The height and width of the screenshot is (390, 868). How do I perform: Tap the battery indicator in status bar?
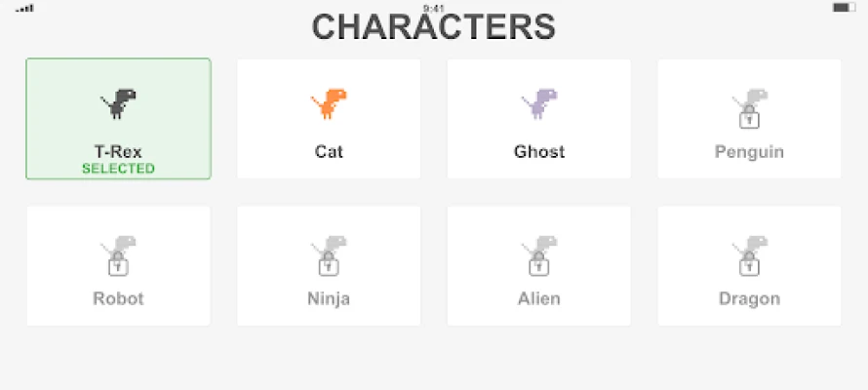[x=844, y=8]
